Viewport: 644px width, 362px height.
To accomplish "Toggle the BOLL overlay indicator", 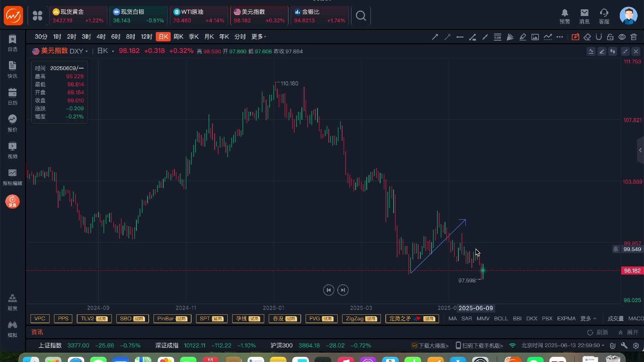I will (501, 318).
